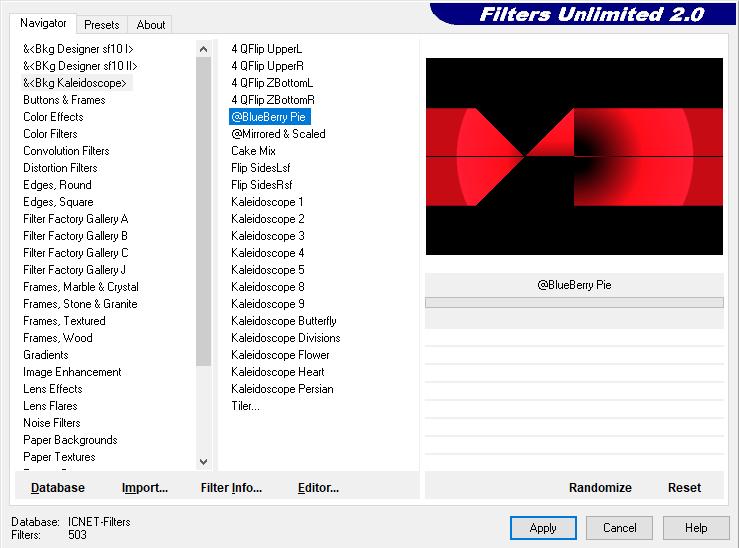
Task: Select the Distortion Filters category
Action: pyautogui.click(x=60, y=168)
